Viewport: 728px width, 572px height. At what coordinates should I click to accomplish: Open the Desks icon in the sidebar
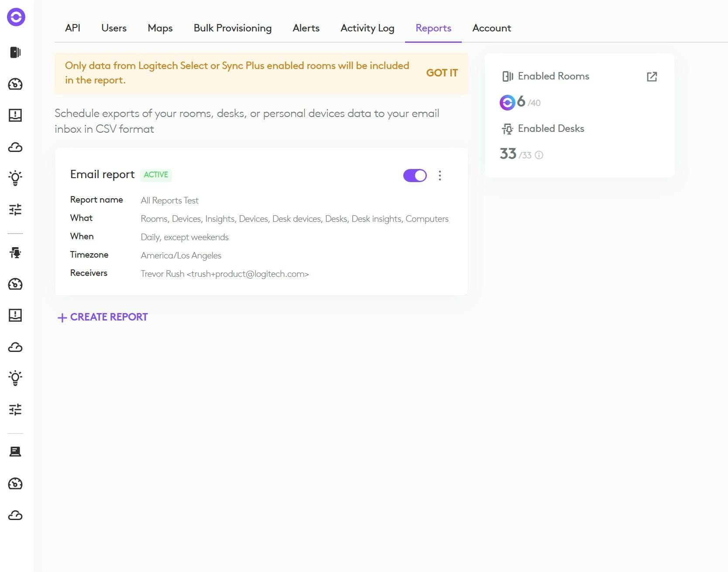click(x=15, y=253)
